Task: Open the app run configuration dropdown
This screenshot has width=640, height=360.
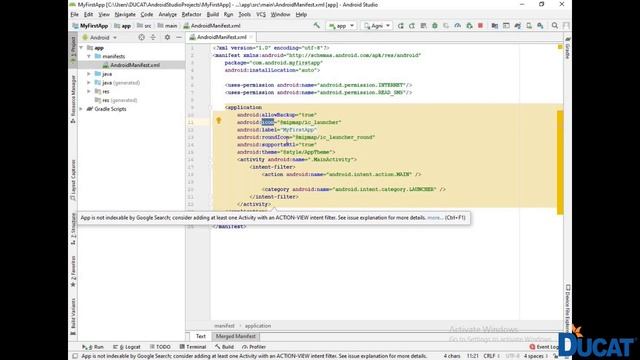Action: tap(341, 26)
